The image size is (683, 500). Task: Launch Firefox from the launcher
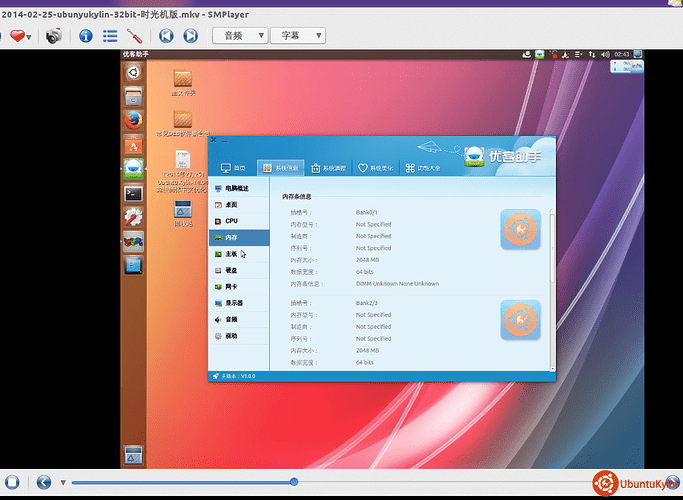[133, 120]
